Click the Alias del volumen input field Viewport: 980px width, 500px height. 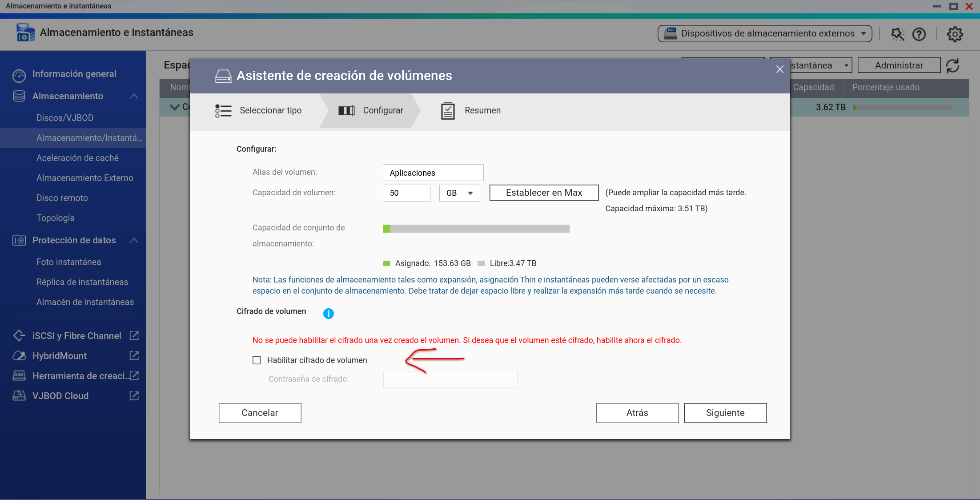(433, 173)
